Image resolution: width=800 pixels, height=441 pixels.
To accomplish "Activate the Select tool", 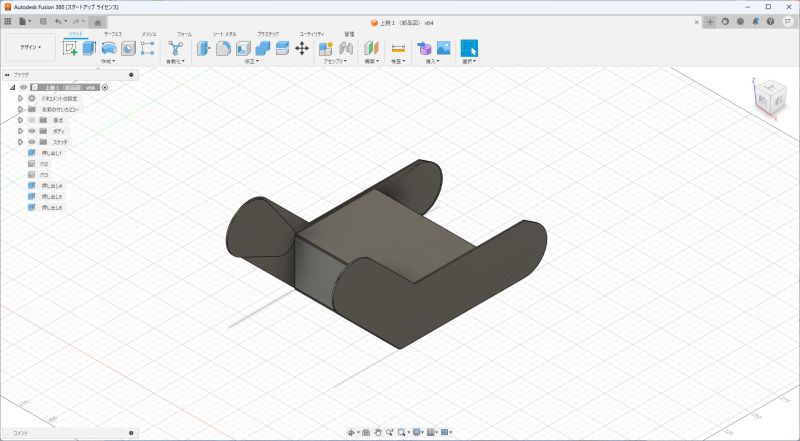I will coord(469,48).
